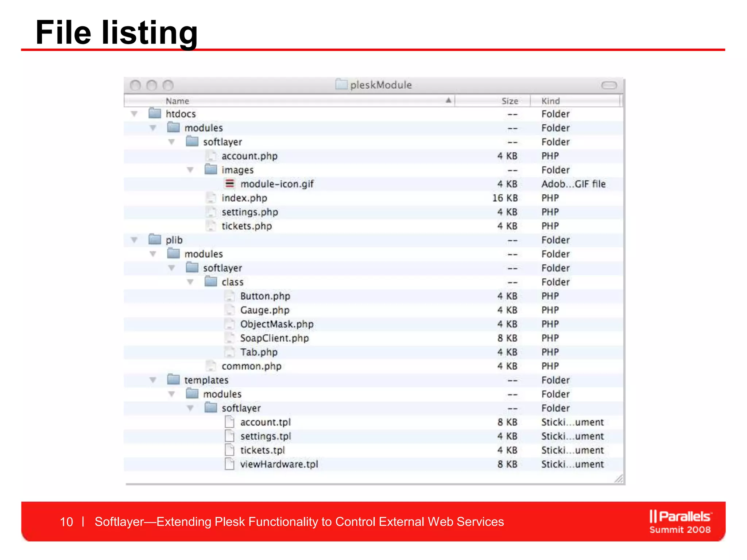Collapse the htdocs folder disclosure triangle
747x560 pixels.
[134, 114]
